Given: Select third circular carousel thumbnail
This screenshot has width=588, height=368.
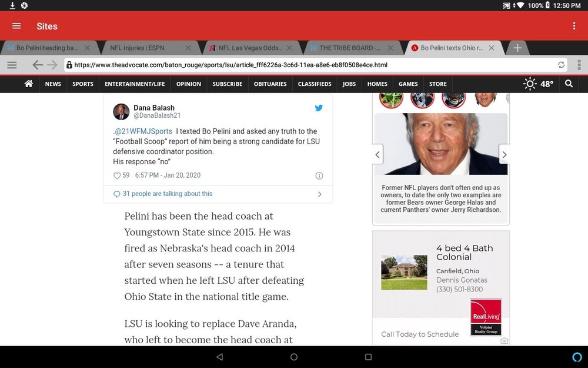Looking at the screenshot, I should pyautogui.click(x=453, y=100).
